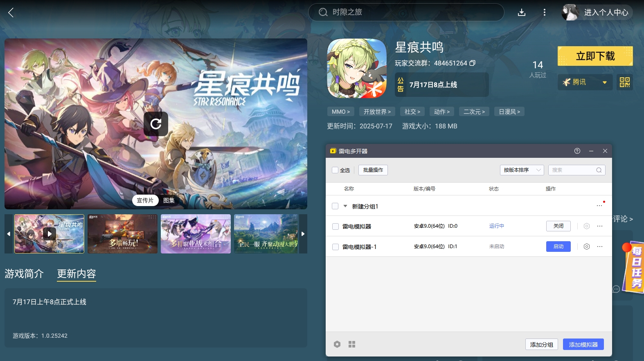Select the 宣传片 media tab
The width and height of the screenshot is (644, 361).
point(145,200)
